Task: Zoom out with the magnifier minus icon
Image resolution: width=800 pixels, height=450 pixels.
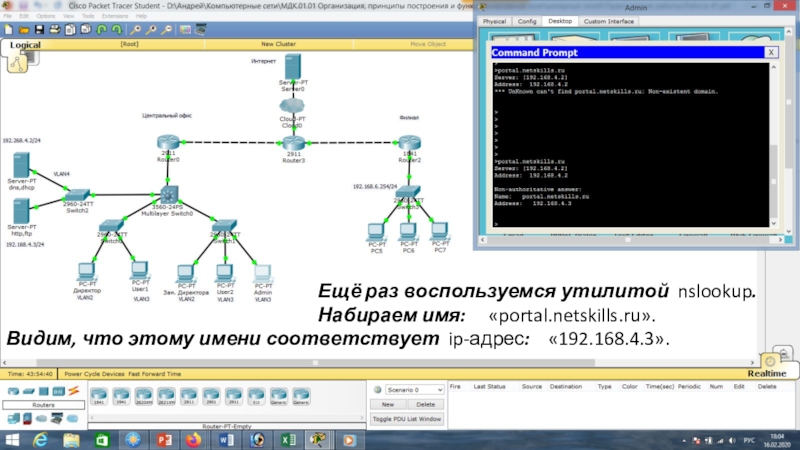Action: coord(166,30)
